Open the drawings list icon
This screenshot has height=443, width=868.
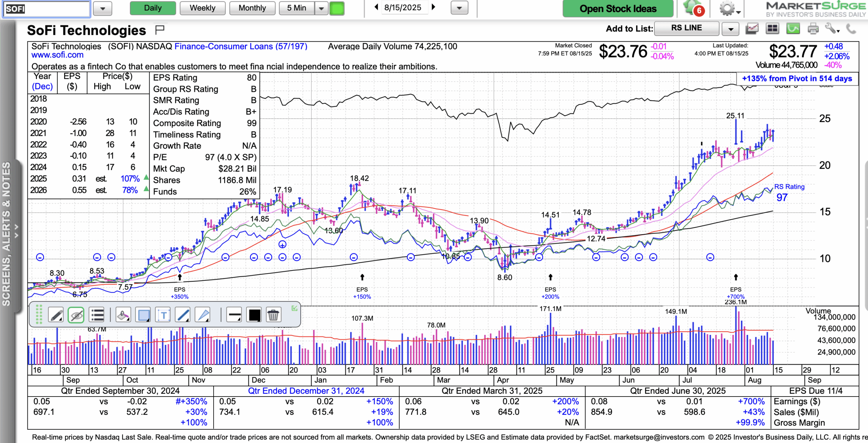pos(97,315)
